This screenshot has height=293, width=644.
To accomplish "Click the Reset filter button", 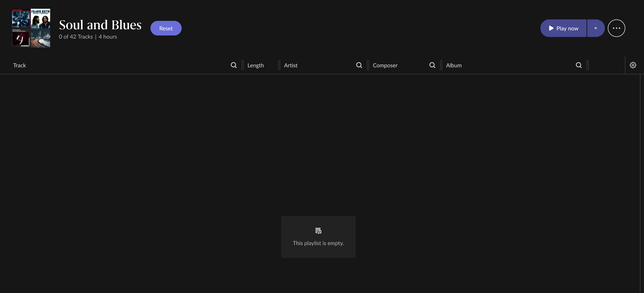I will click(166, 28).
